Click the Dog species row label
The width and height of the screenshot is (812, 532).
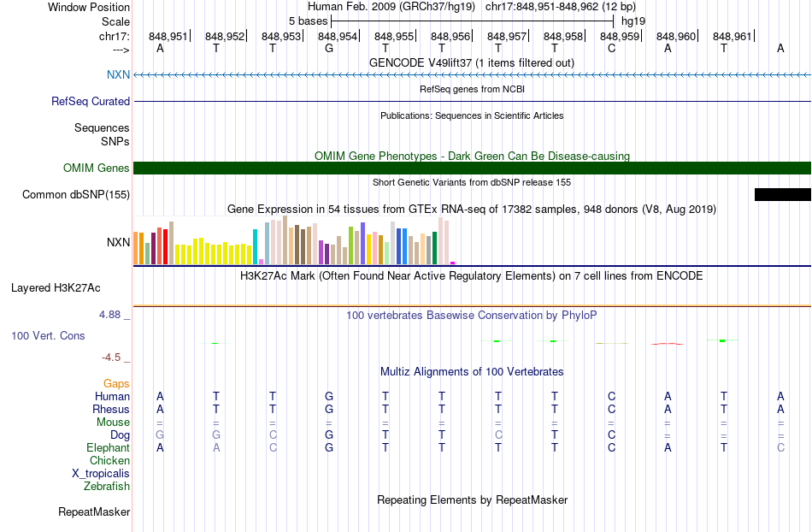(120, 435)
